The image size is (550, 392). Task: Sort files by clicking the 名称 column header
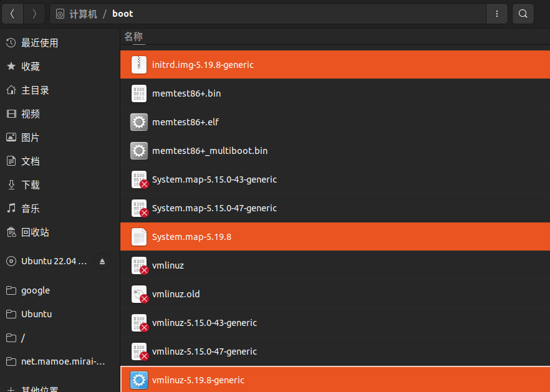(133, 37)
